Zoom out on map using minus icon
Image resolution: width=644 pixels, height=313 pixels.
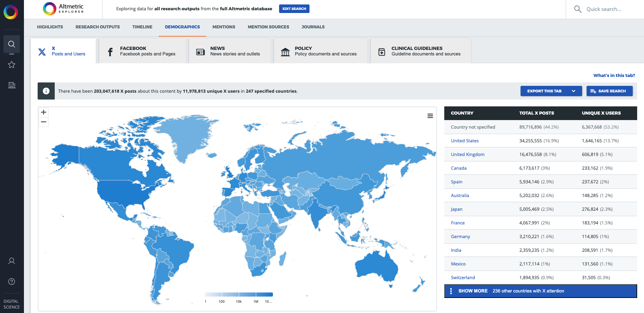(43, 122)
